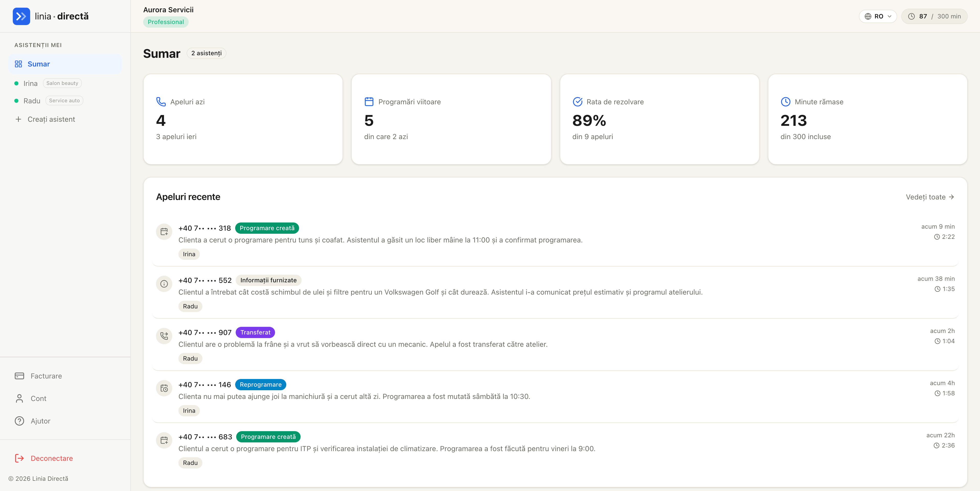Viewport: 980px width, 491px height.
Task: Click the calendar-plus icon for call ending 318
Action: (164, 231)
